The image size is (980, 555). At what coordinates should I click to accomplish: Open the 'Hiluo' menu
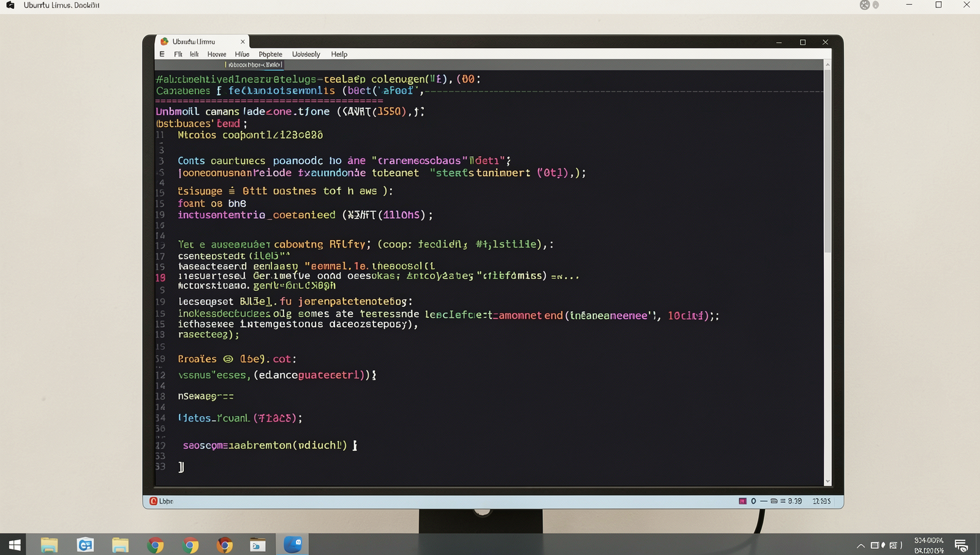(x=242, y=54)
